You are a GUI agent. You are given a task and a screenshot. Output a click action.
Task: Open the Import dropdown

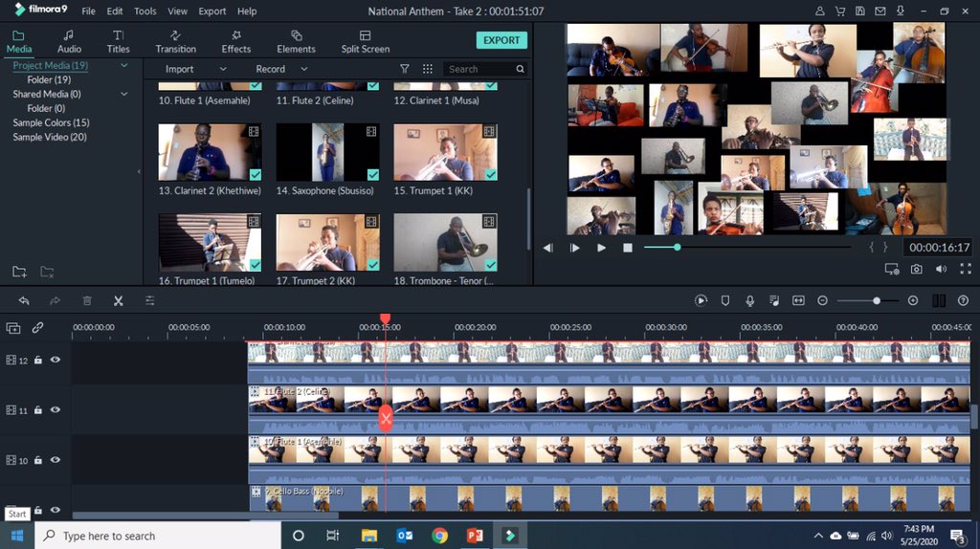(x=195, y=69)
